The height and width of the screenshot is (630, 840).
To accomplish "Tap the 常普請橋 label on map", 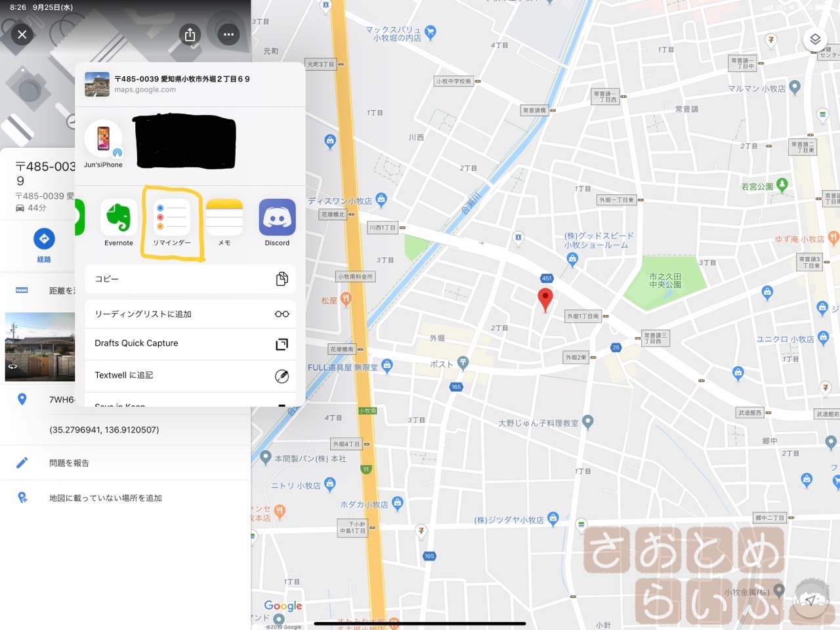I will pyautogui.click(x=535, y=110).
